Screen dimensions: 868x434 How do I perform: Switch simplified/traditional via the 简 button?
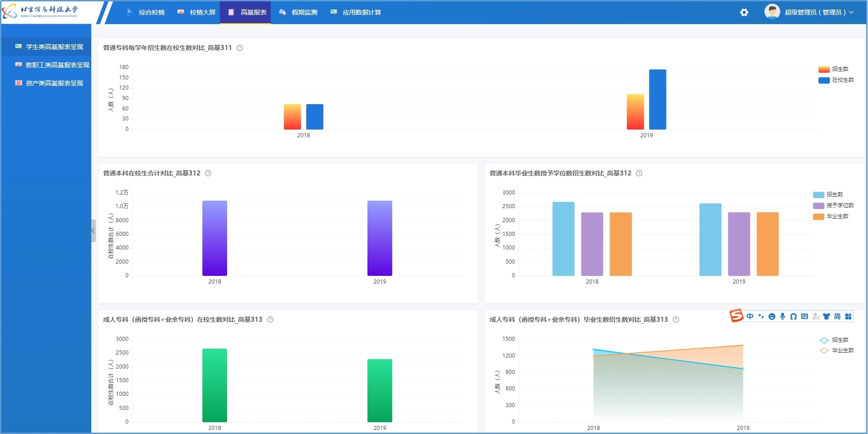pyautogui.click(x=837, y=316)
